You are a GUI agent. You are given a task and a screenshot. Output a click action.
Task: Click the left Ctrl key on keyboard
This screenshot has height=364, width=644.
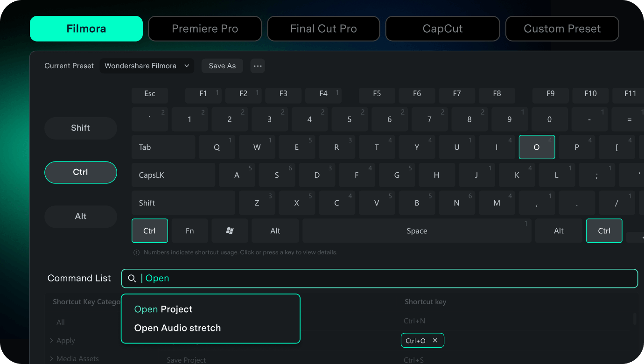pyautogui.click(x=149, y=231)
